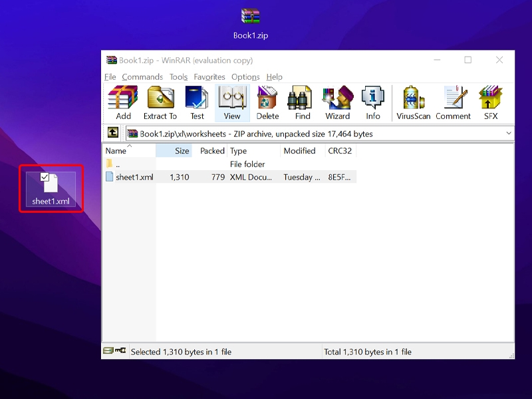The height and width of the screenshot is (399, 532).
Task: Click the SFX toolbar icon
Action: (x=491, y=103)
